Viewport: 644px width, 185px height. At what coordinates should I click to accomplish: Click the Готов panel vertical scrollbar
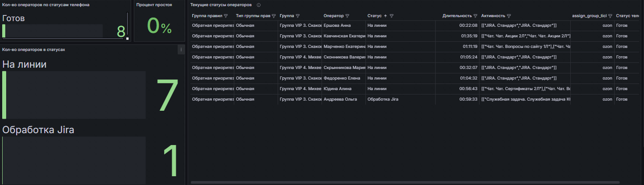127,25
